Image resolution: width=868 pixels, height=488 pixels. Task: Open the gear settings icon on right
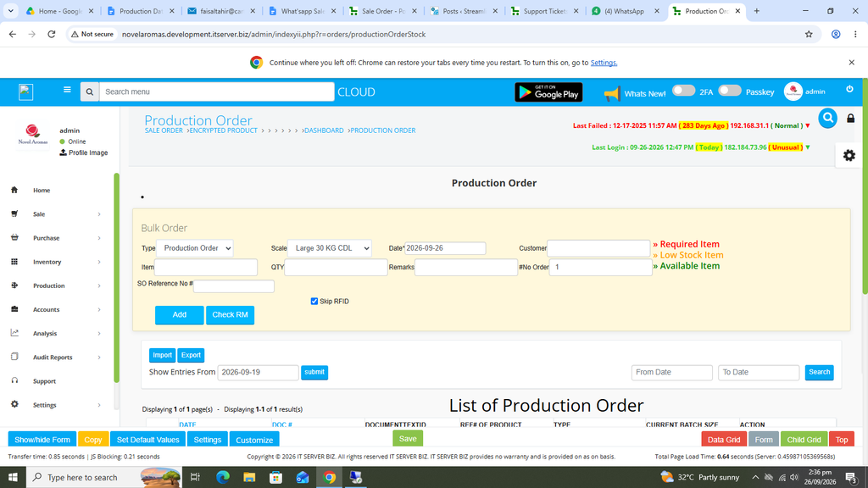pos(849,156)
